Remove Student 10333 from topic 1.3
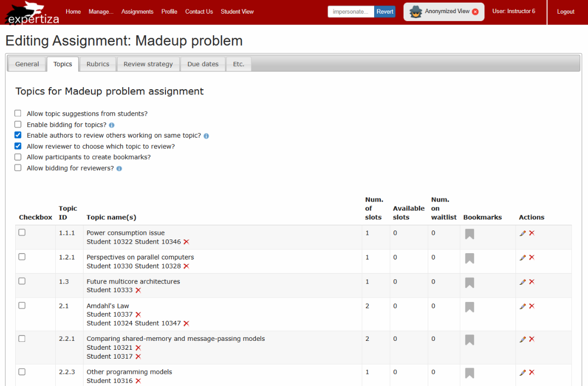 (138, 290)
